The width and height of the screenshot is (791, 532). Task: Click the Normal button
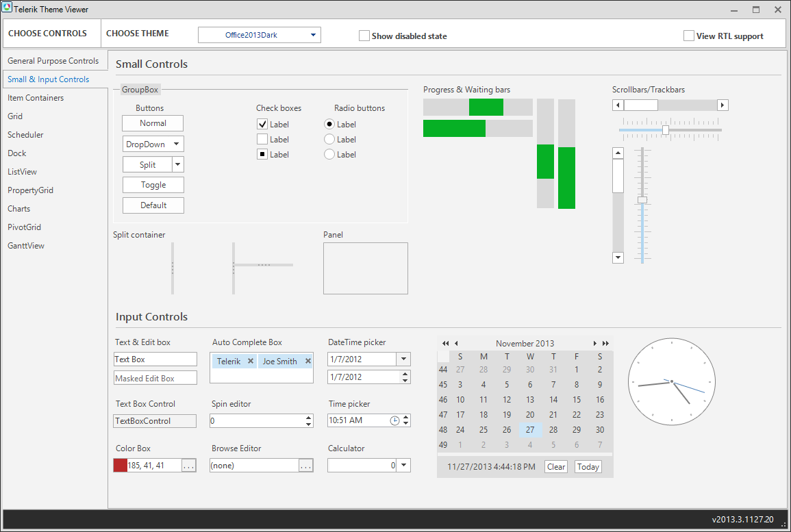coord(153,123)
